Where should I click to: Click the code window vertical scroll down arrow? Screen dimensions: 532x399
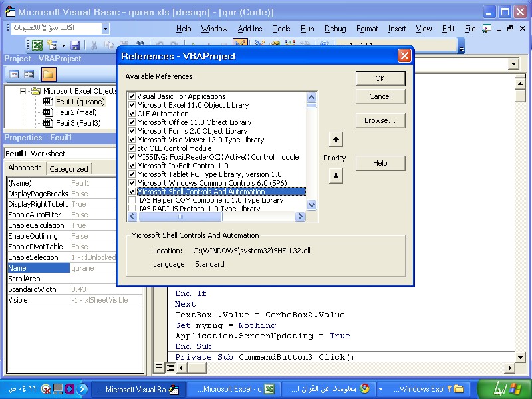pos(520,357)
